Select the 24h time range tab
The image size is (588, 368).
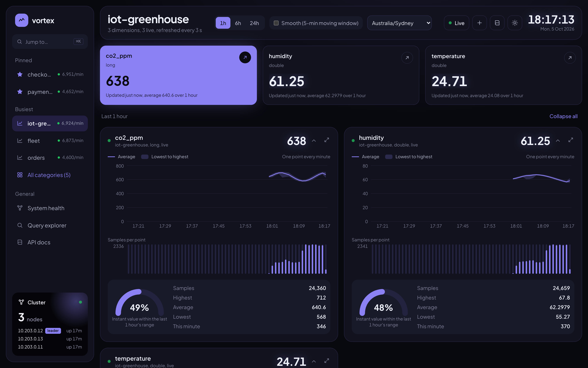(254, 23)
